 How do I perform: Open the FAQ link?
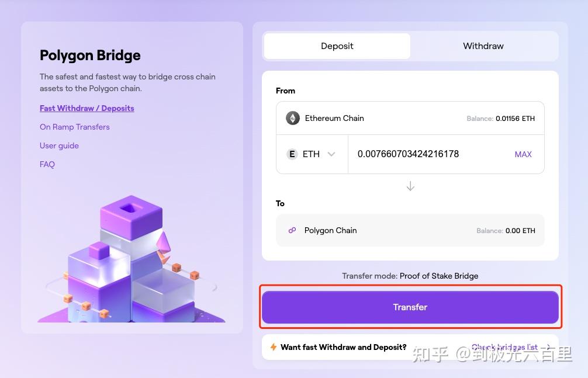47,164
